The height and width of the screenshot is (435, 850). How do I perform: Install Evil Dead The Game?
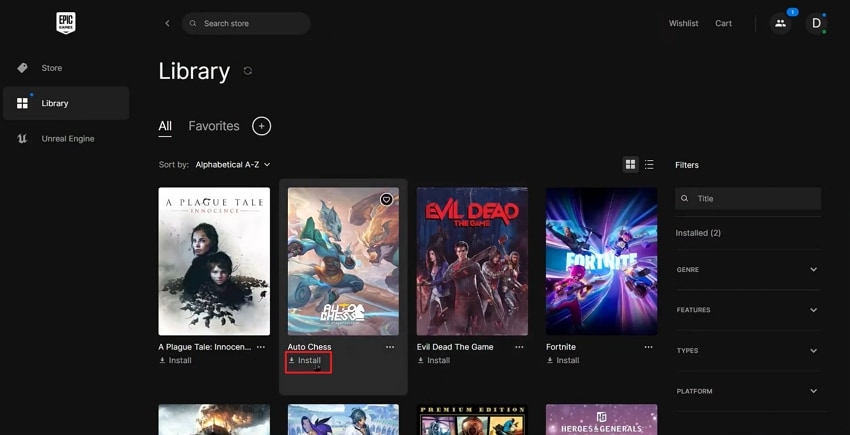click(x=434, y=361)
